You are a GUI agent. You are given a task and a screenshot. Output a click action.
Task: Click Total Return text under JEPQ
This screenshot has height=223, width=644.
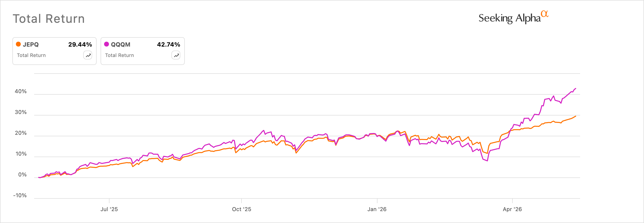click(x=31, y=55)
